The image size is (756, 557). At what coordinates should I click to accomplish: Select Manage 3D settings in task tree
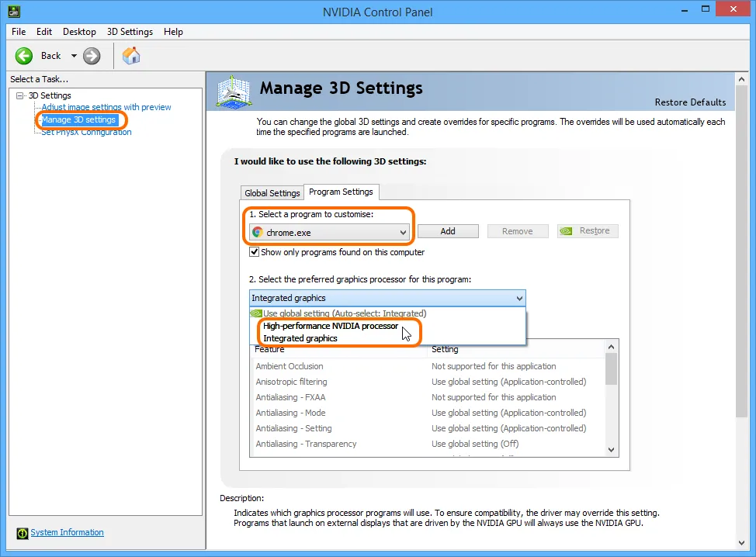pyautogui.click(x=78, y=119)
